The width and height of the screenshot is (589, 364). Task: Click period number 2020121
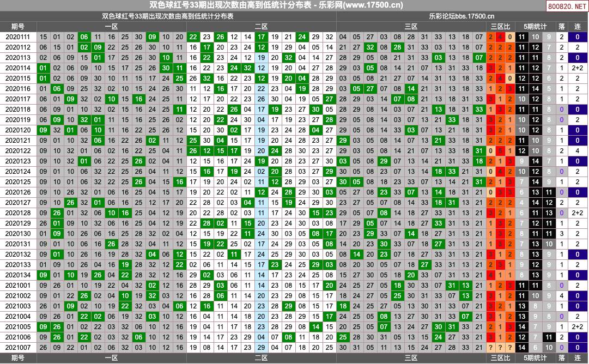click(x=18, y=141)
